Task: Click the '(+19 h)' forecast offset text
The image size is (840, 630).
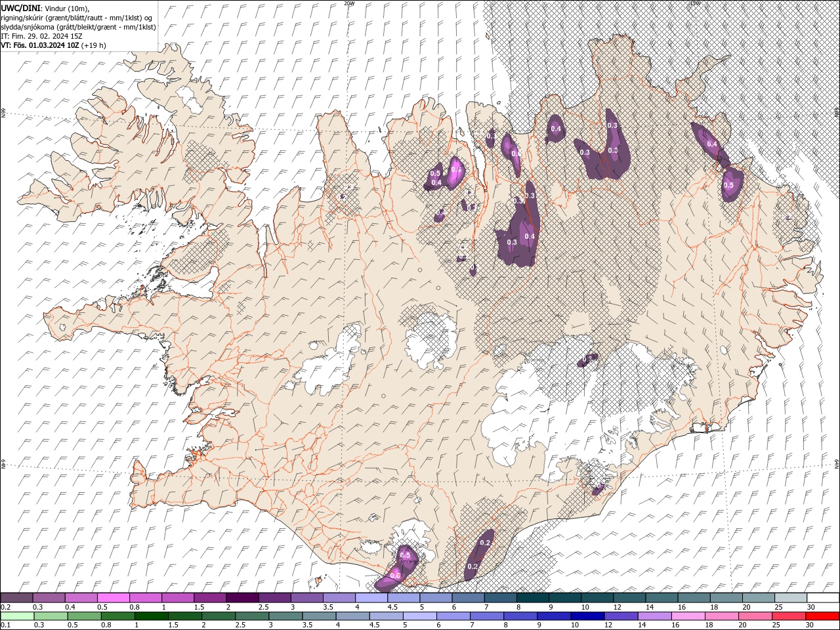Action: point(94,45)
